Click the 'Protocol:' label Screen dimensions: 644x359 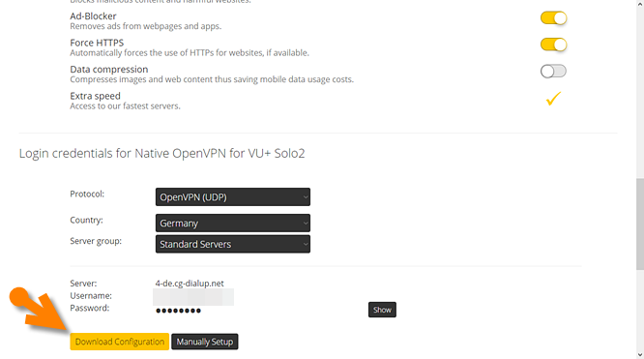pyautogui.click(x=87, y=194)
